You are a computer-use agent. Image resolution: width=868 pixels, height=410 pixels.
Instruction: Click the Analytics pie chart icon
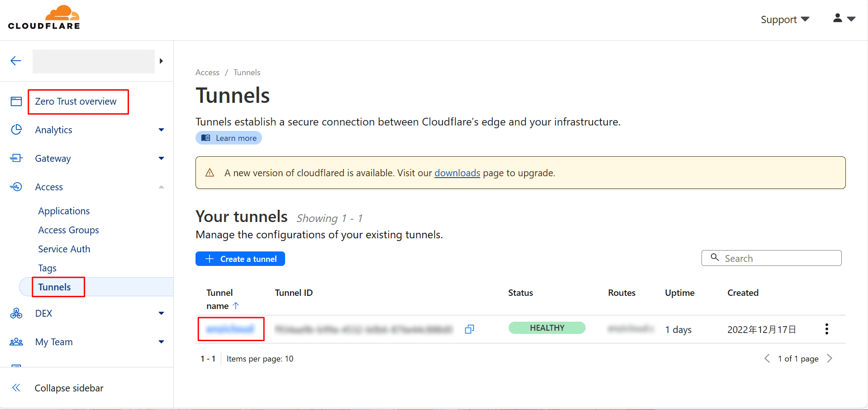[x=16, y=130]
